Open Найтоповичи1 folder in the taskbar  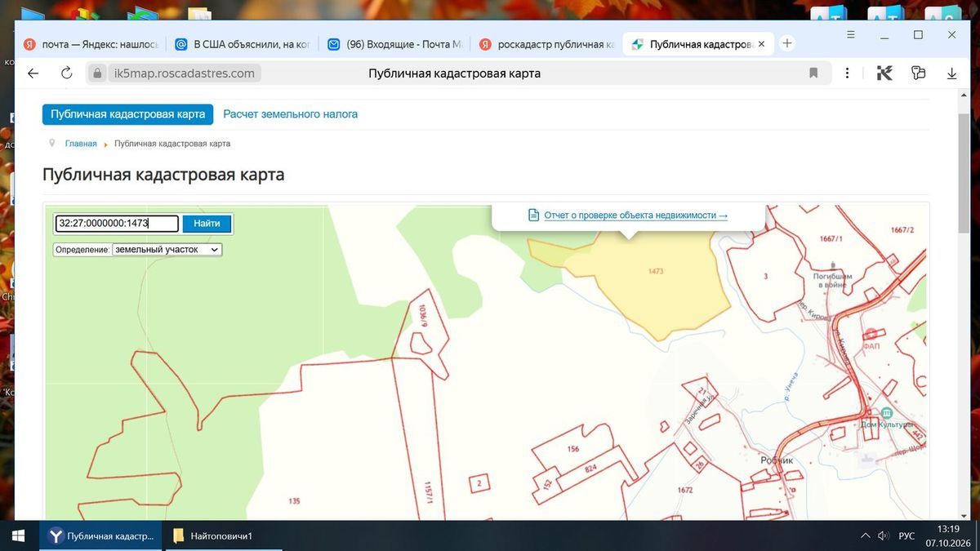[x=220, y=535]
